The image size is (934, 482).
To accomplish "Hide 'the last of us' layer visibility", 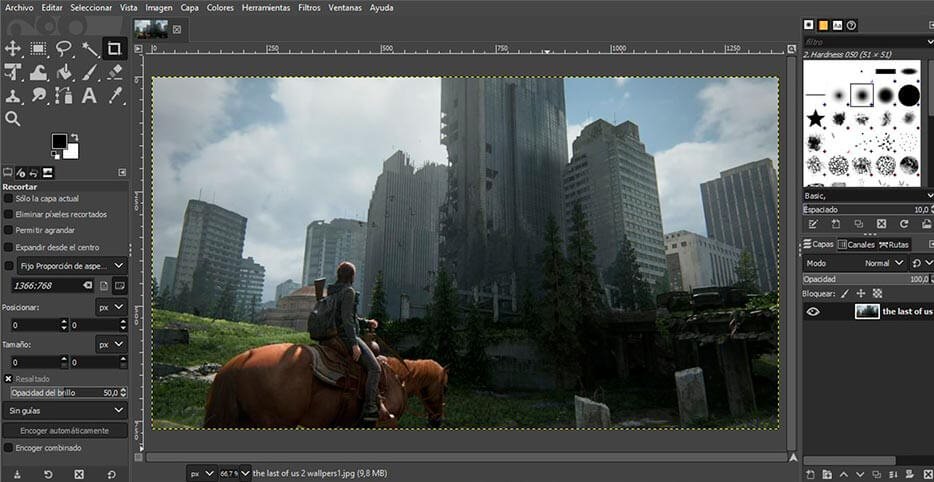I will [813, 312].
